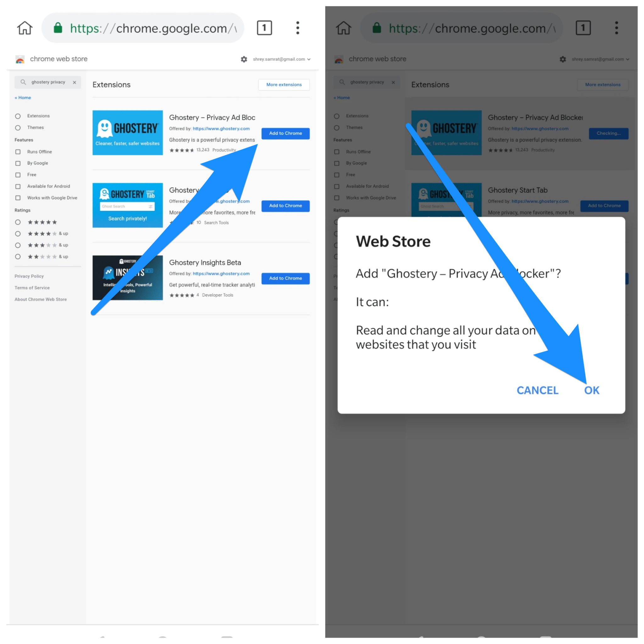Enable the Free checkbox filter
The image size is (644, 644).
click(17, 175)
